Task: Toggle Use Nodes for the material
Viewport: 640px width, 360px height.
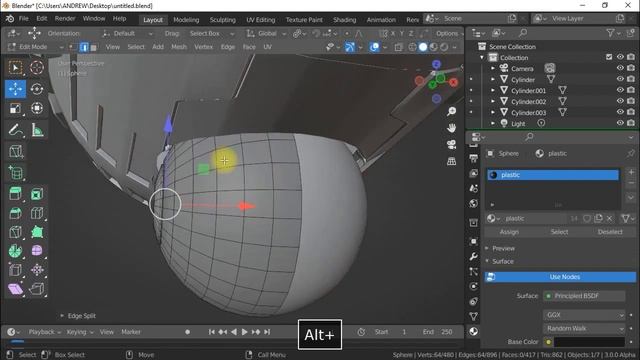Action: point(560,277)
